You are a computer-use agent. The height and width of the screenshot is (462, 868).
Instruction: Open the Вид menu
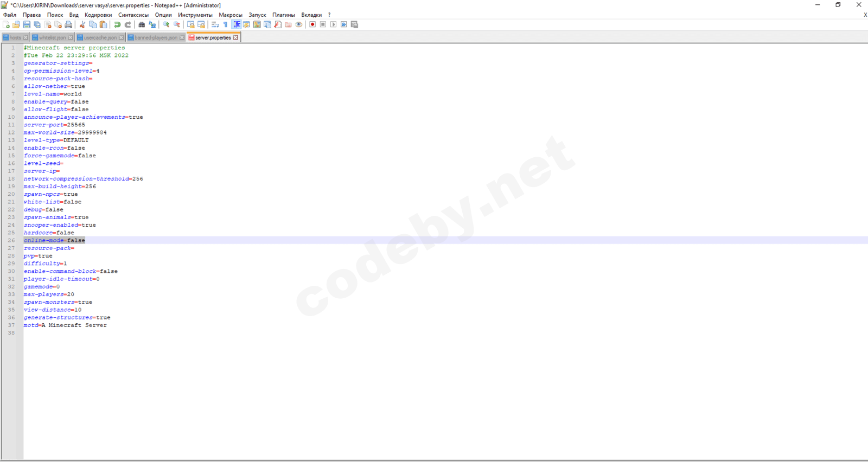(x=74, y=15)
